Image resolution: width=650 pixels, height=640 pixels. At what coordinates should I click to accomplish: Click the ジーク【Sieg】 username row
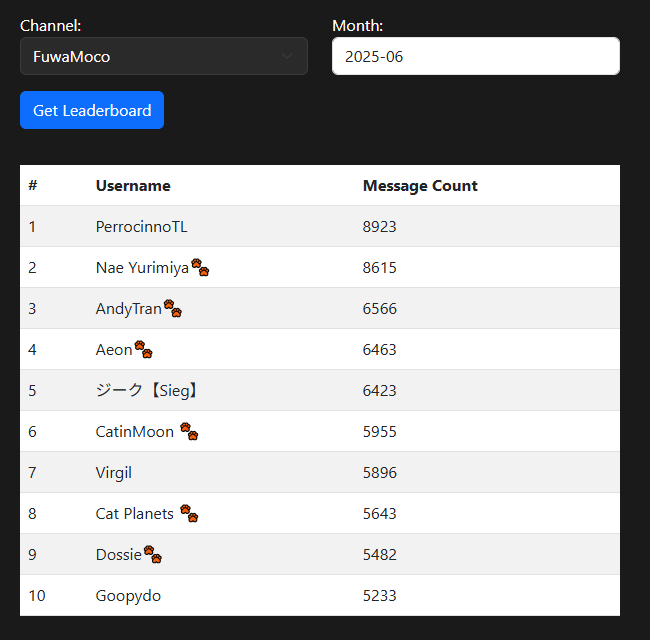coord(148,391)
